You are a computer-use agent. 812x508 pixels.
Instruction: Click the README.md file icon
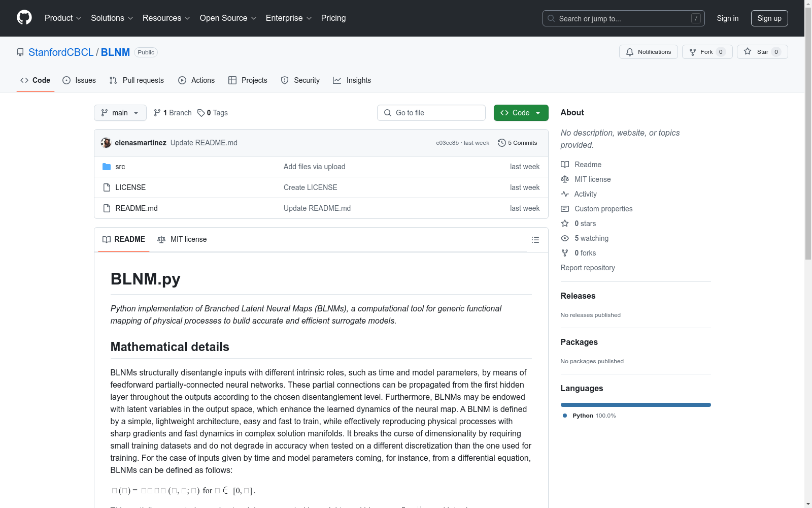tap(107, 208)
